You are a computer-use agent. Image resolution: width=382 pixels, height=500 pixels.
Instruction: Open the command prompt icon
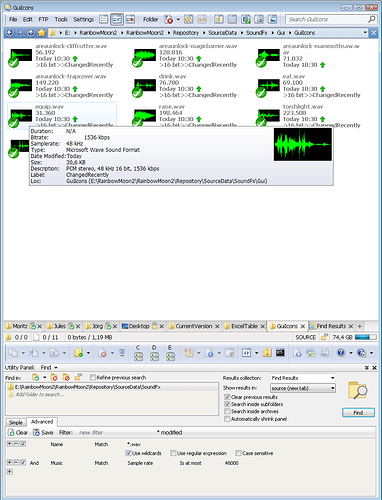280,352
